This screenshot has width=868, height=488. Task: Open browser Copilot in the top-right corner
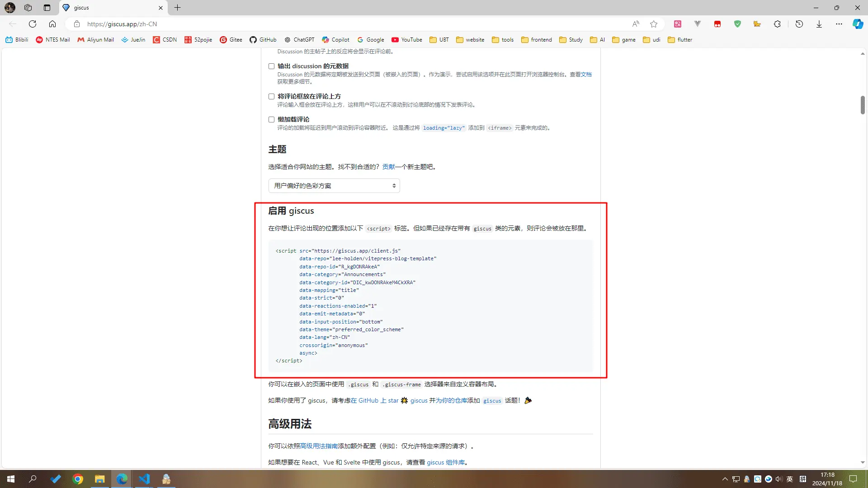click(858, 24)
